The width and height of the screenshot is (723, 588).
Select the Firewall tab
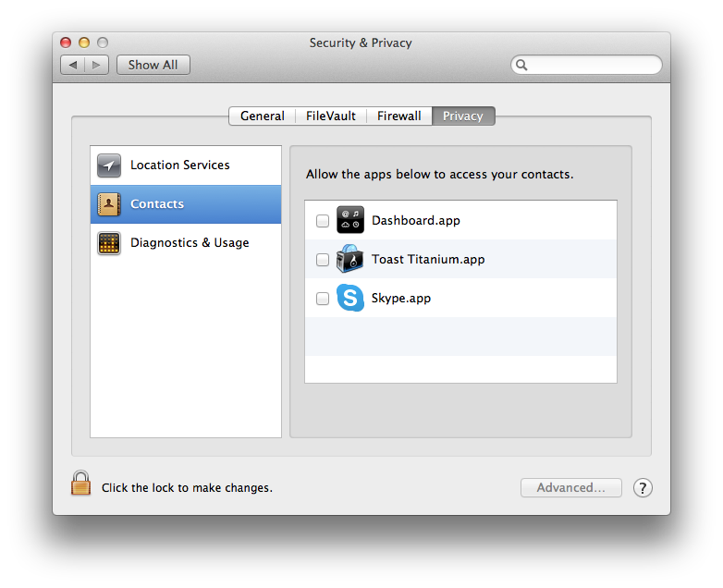pos(398,116)
